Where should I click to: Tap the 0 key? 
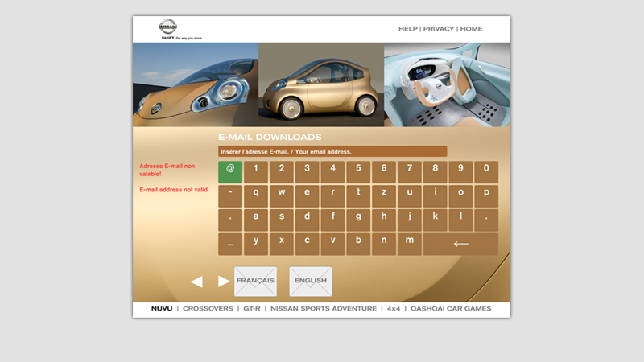point(486,172)
